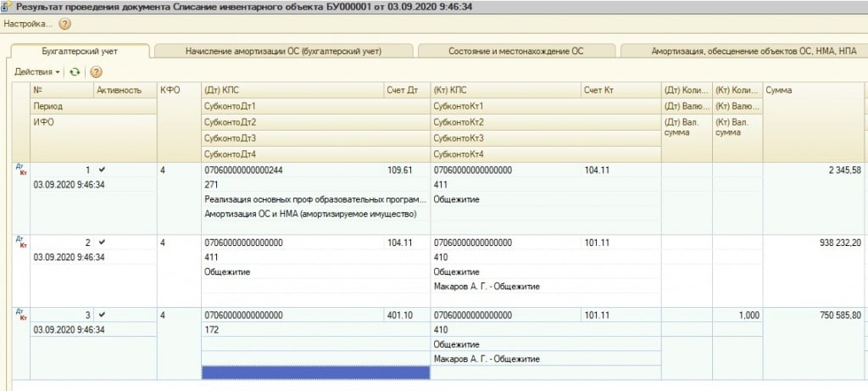Open the Состояние и местонахождение ОС tab
Viewport: 868px width, 391px height.
(517, 51)
